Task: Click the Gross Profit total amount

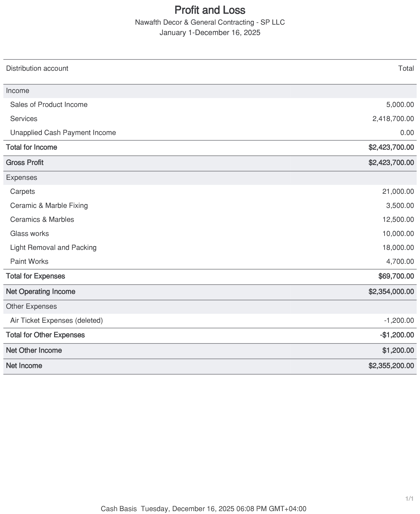Action: [391, 162]
